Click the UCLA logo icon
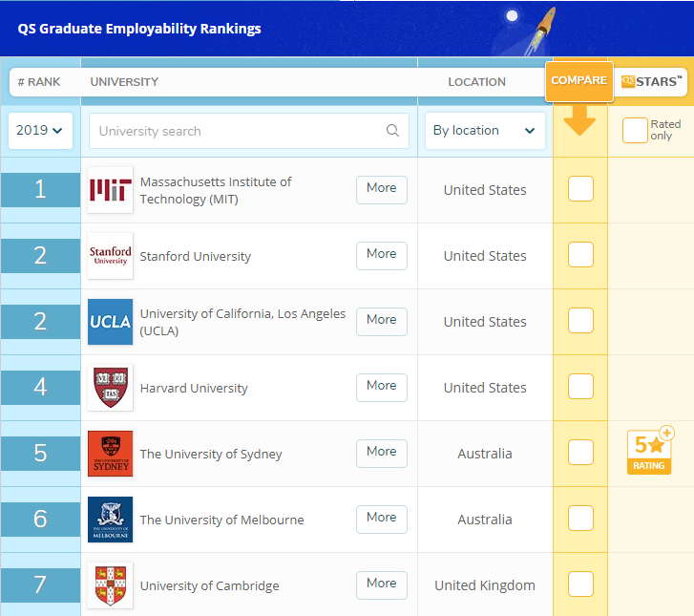 tap(110, 322)
